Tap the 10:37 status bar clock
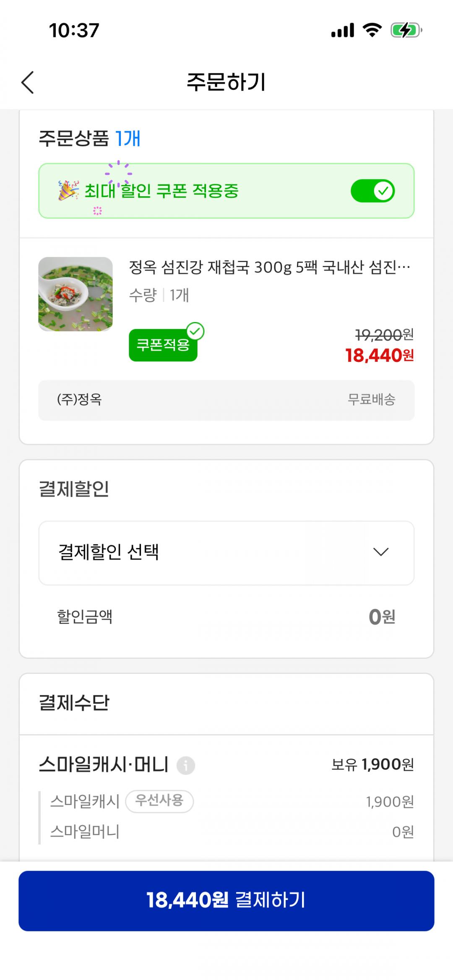Viewport: 453px width, 980px height. pyautogui.click(x=74, y=30)
